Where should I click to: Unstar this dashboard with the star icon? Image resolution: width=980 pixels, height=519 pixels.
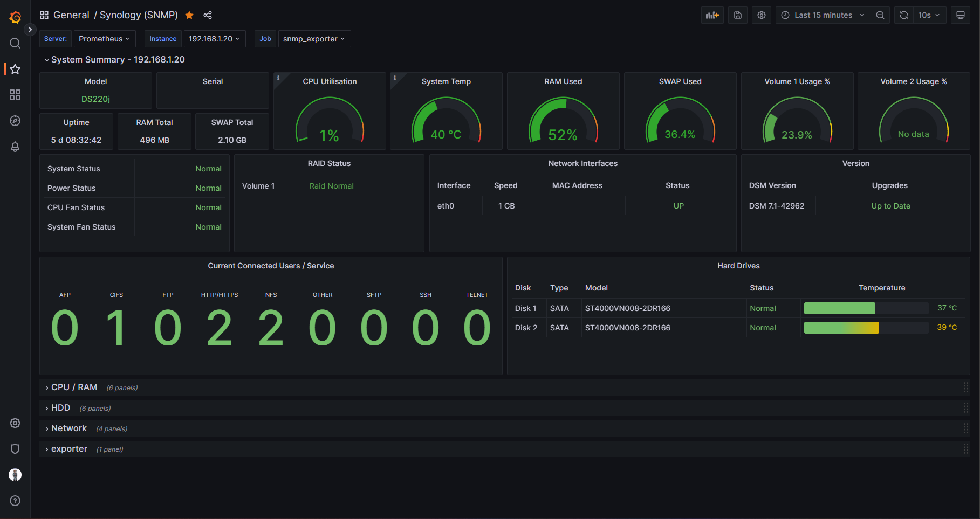click(x=189, y=15)
